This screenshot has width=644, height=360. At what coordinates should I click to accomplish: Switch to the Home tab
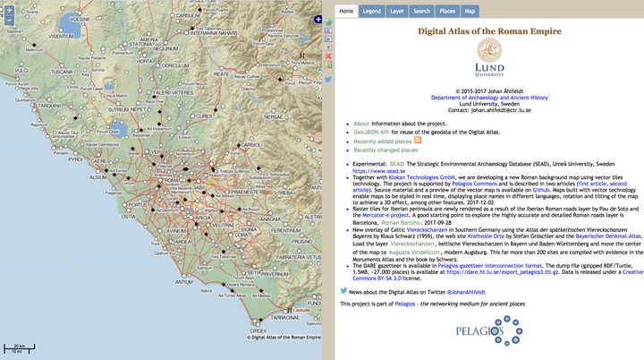click(x=346, y=11)
